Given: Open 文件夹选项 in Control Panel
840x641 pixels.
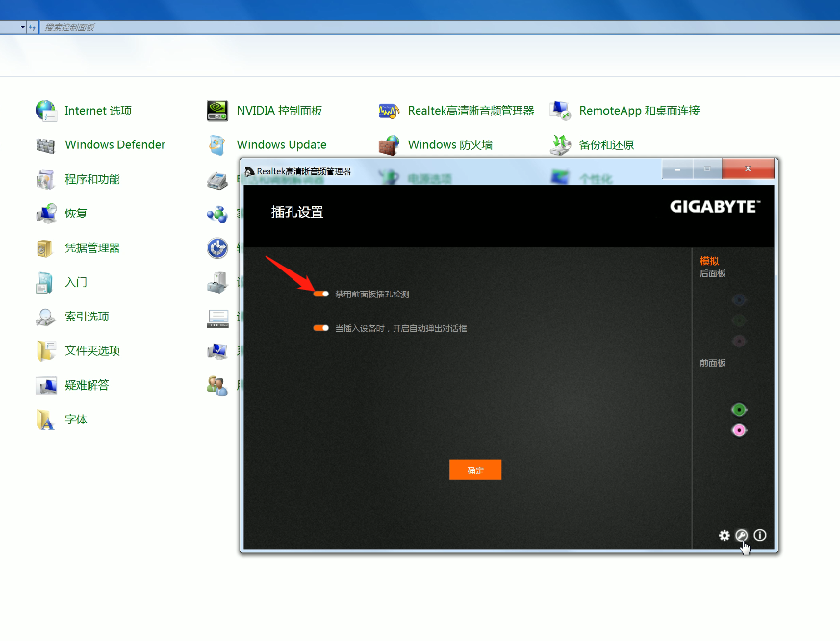Looking at the screenshot, I should (x=91, y=350).
